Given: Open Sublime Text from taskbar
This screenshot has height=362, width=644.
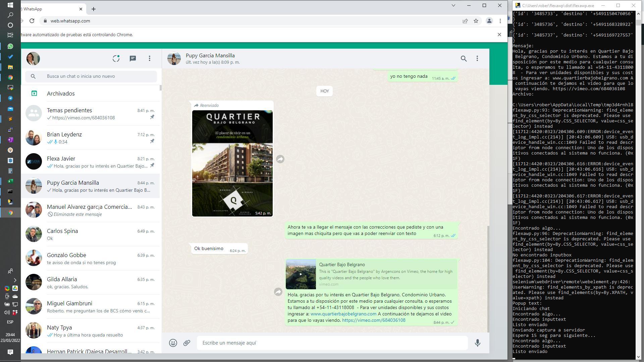Looking at the screenshot, I should (x=10, y=119).
